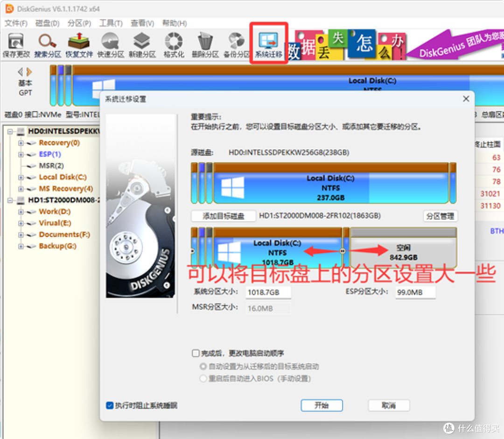Click the partition resize handle on target disk
504x439 pixels.
343,251
